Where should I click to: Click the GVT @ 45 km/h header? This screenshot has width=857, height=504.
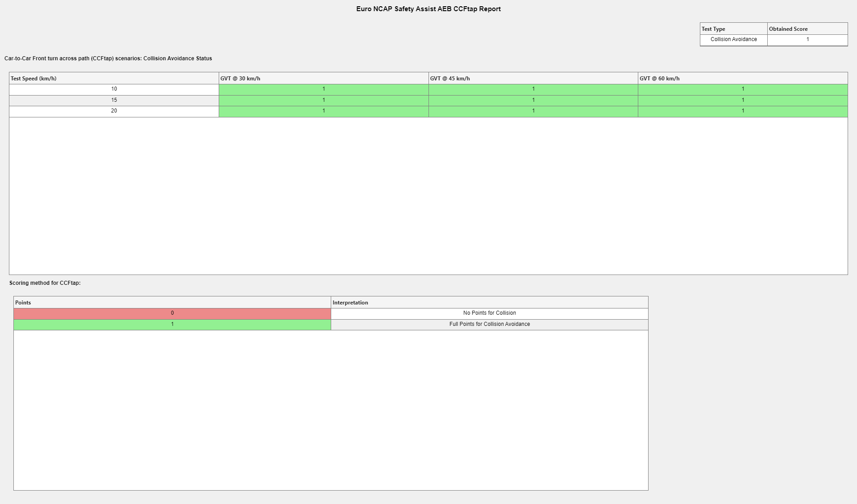coord(533,79)
